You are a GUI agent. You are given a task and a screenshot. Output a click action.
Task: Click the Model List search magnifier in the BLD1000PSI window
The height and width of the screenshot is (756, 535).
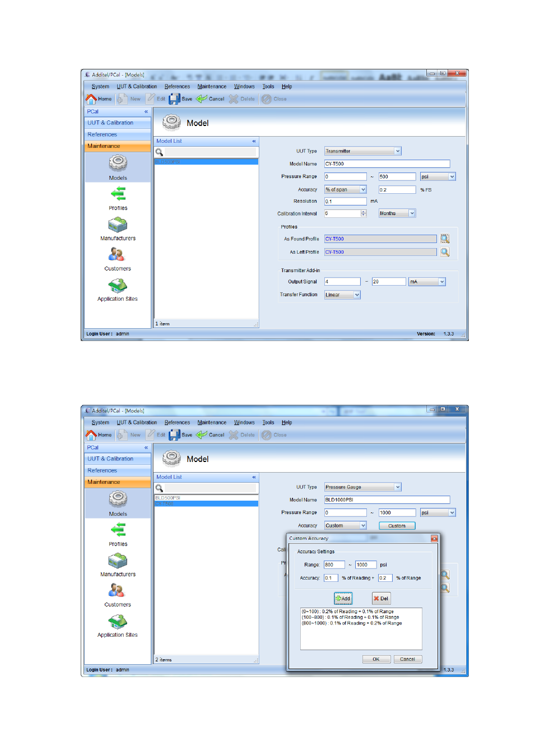coord(159,488)
